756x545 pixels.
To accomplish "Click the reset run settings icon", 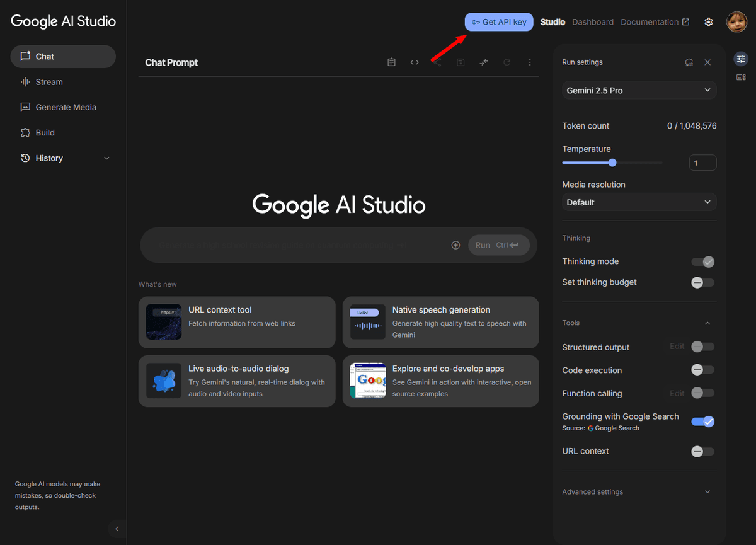I will [689, 62].
